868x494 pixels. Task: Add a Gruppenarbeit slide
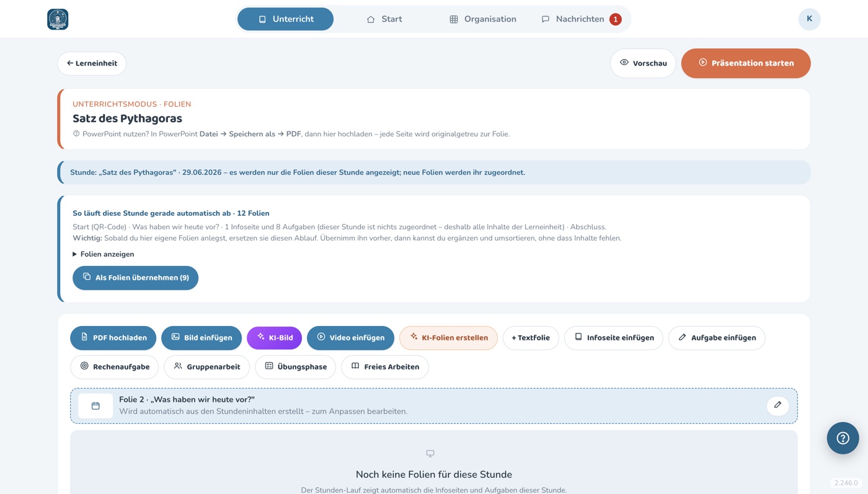(206, 367)
